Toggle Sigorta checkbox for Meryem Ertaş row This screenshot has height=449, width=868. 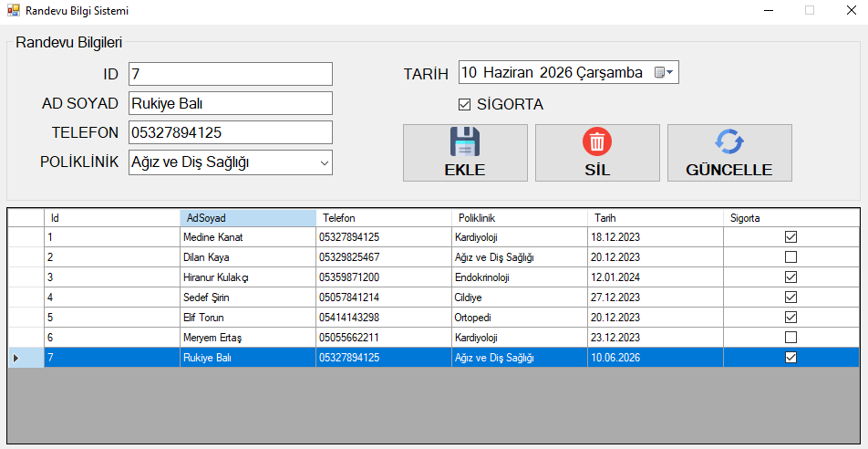click(x=790, y=338)
